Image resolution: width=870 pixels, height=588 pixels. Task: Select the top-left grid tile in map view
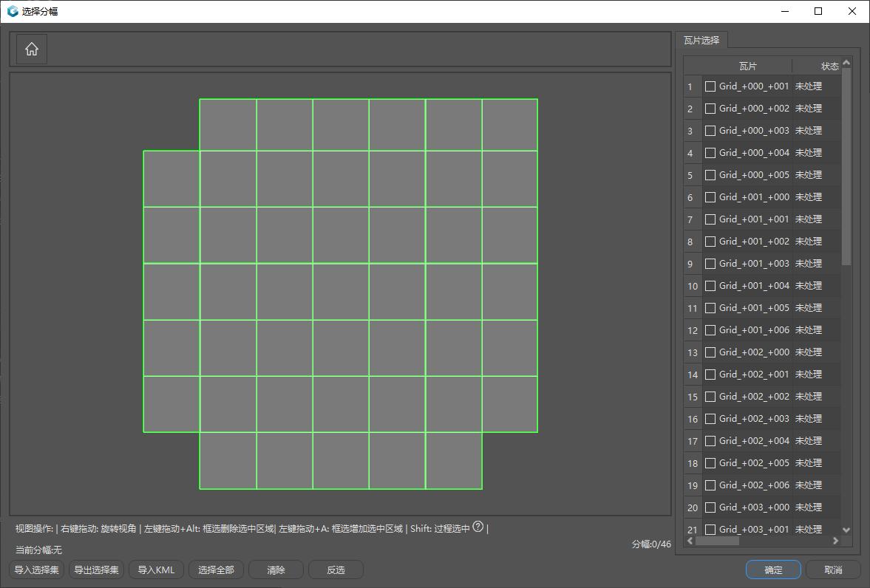coord(228,125)
